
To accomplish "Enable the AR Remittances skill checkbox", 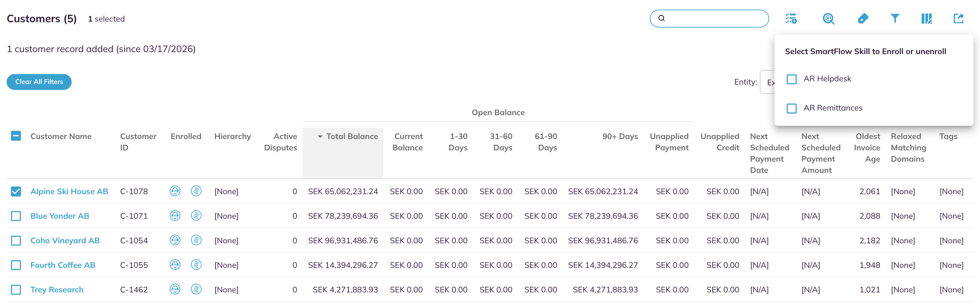I will (x=791, y=109).
